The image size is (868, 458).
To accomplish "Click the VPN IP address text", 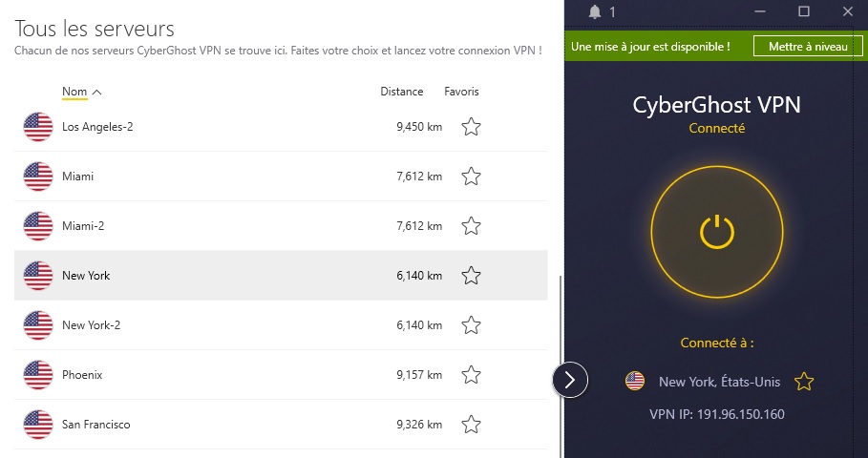I will click(717, 414).
